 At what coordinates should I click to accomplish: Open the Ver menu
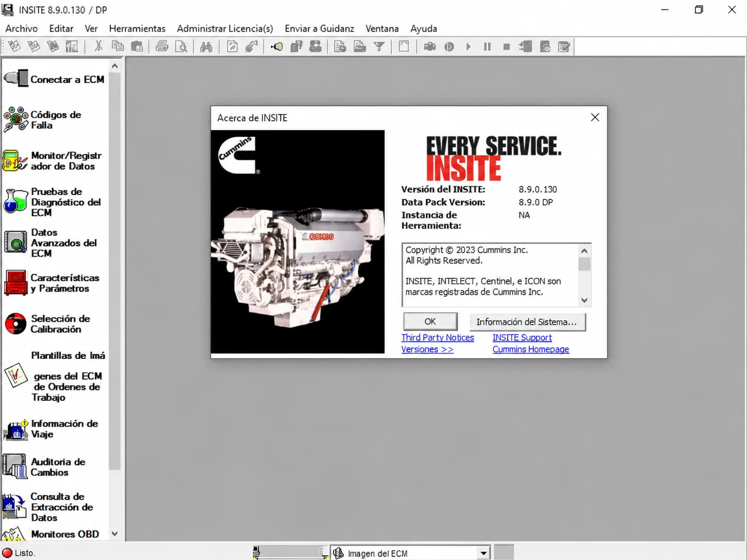pos(91,28)
